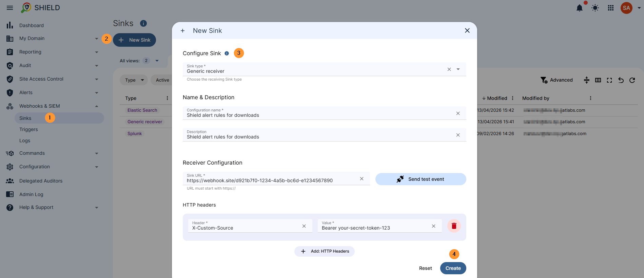This screenshot has height=278, width=644.
Task: Click the Active filter chip
Action: click(x=162, y=80)
